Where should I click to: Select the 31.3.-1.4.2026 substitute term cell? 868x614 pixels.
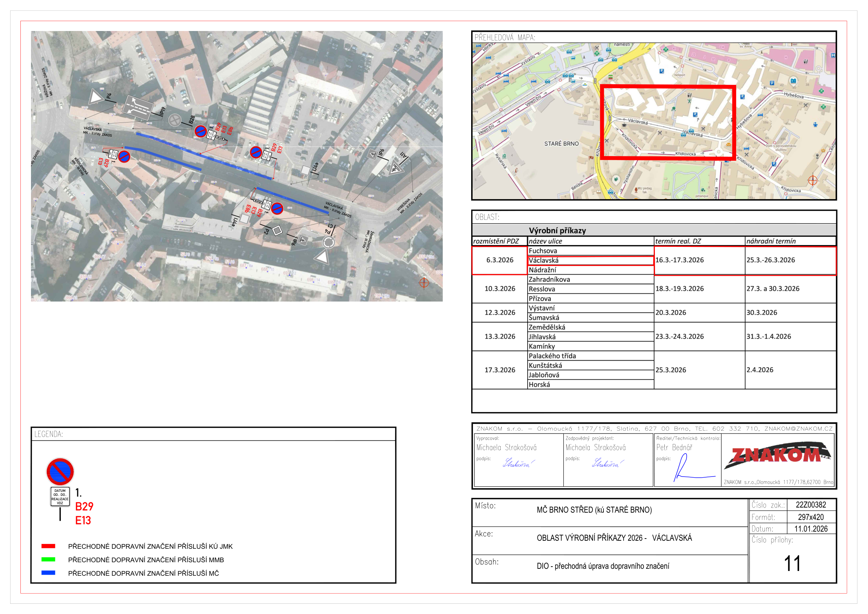tap(790, 337)
